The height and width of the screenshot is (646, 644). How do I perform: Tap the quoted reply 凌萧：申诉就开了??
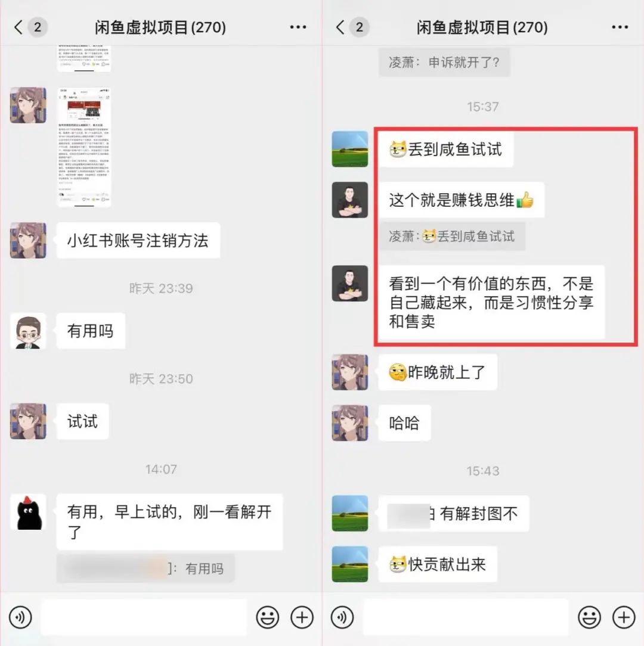click(444, 62)
